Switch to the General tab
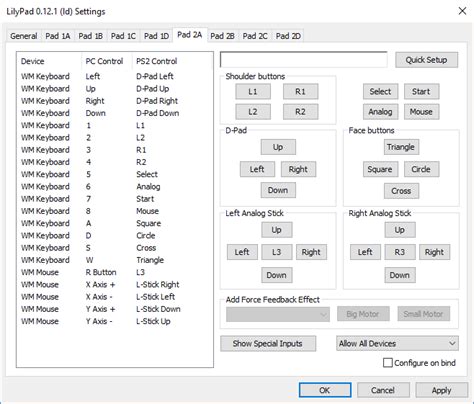This screenshot has height=404, width=474. tap(24, 36)
